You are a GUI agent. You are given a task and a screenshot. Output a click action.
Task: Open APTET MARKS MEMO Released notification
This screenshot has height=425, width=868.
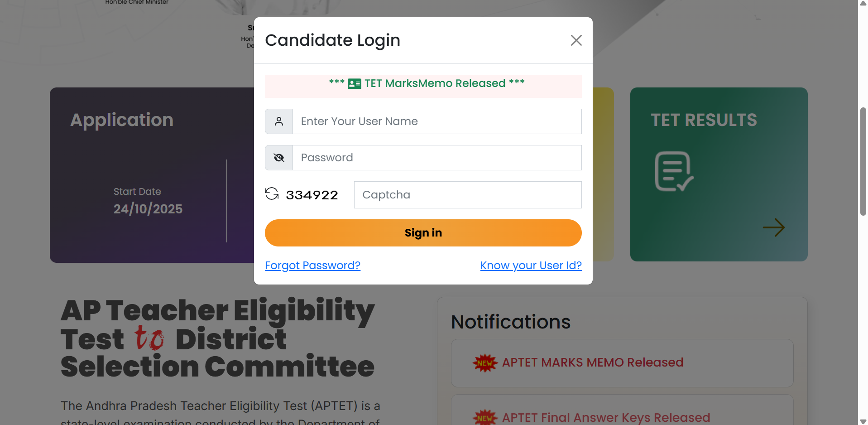coord(592,362)
